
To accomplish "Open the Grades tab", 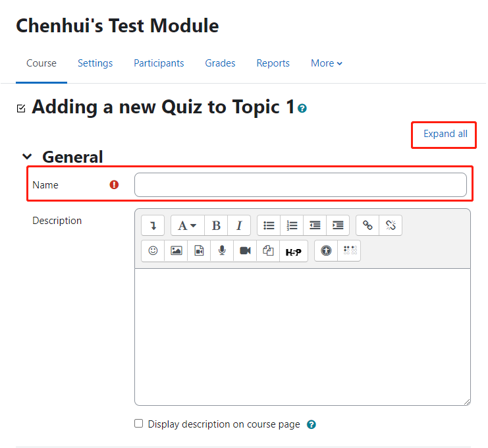I will tap(220, 63).
